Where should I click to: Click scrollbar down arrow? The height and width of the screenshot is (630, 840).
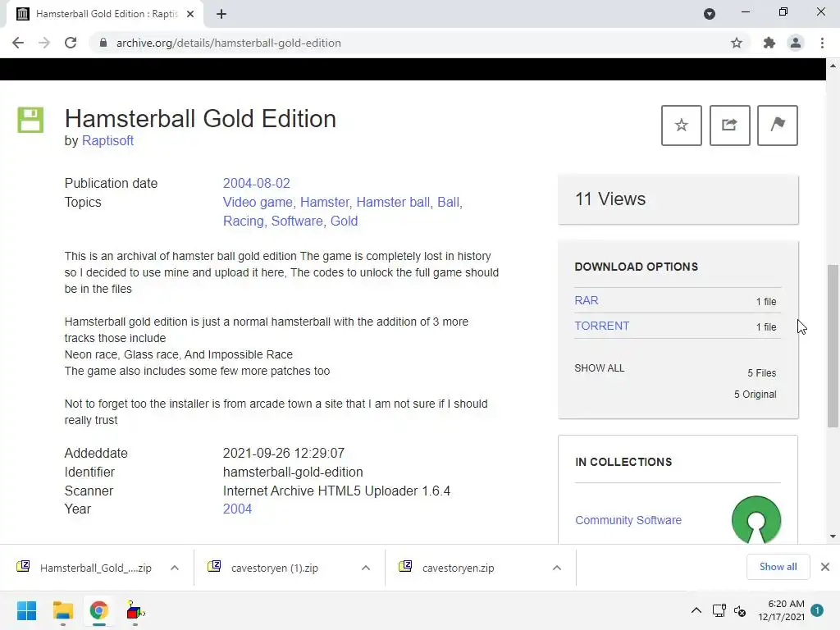(x=833, y=536)
